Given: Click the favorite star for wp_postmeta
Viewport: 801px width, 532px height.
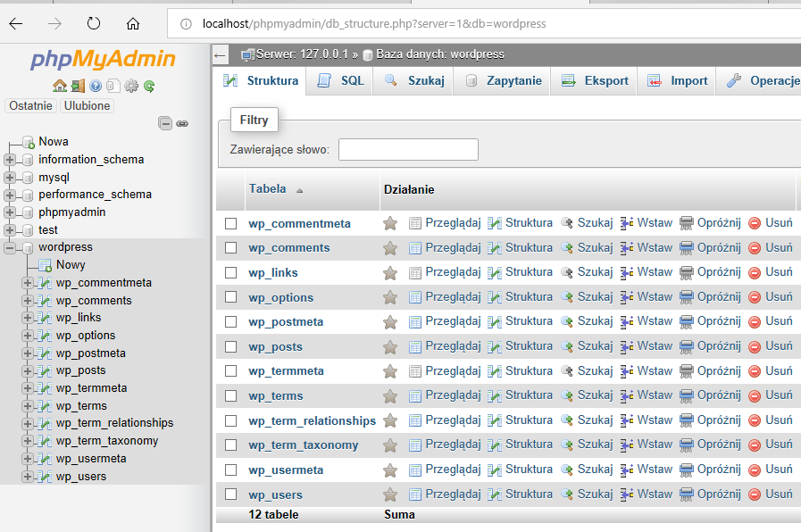Looking at the screenshot, I should [x=390, y=322].
